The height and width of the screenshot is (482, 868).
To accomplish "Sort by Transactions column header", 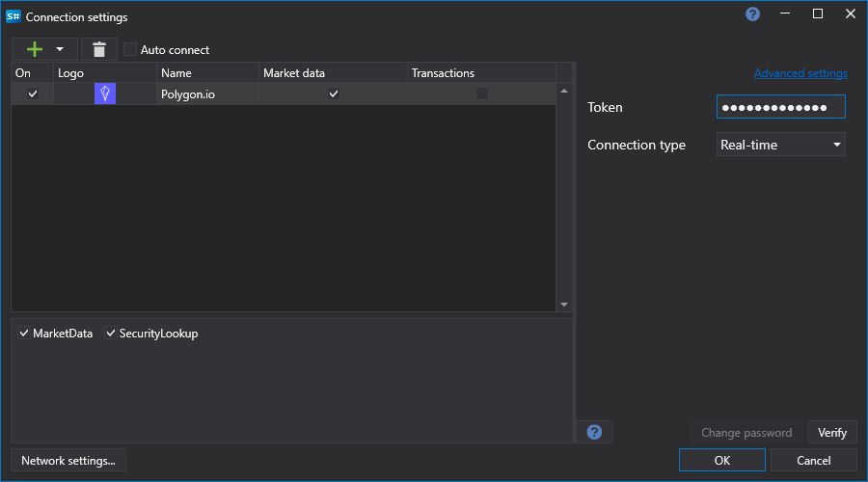I will 481,73.
